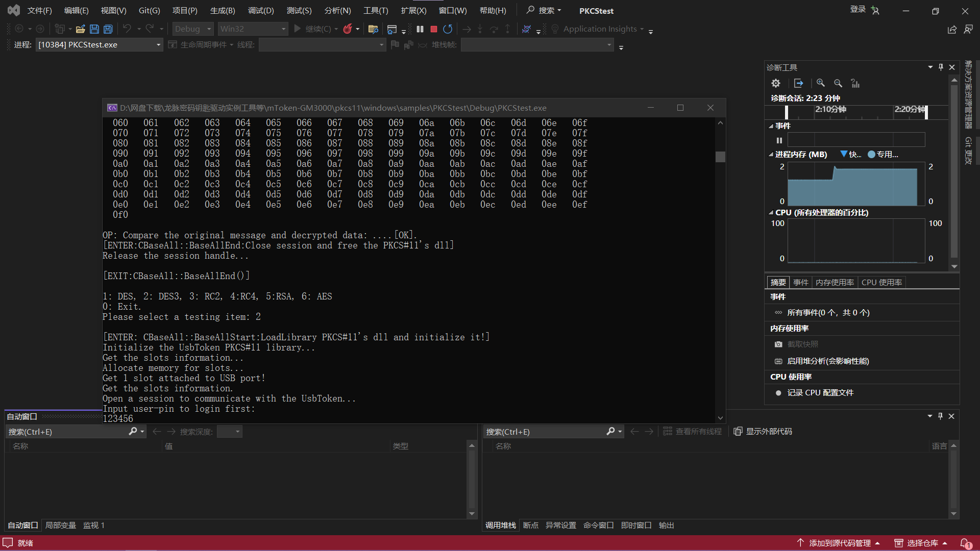
Task: Pause the events track in Diagnostic Tools
Action: coord(779,140)
